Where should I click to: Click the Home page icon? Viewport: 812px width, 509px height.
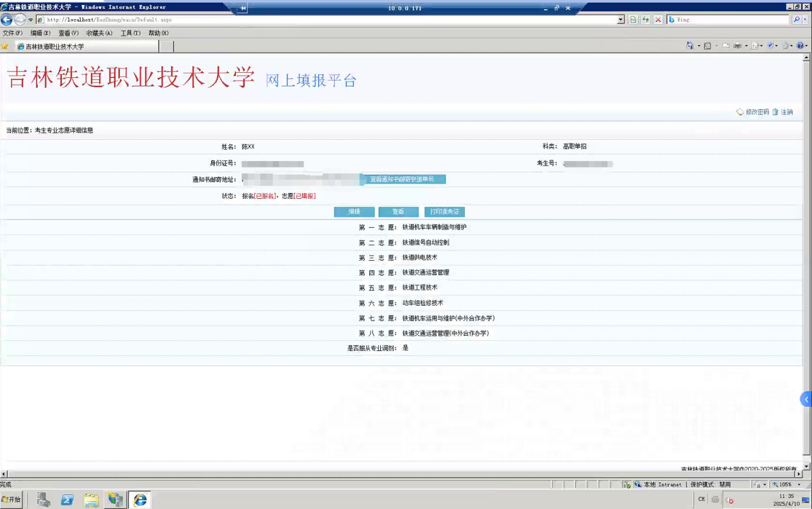point(689,46)
